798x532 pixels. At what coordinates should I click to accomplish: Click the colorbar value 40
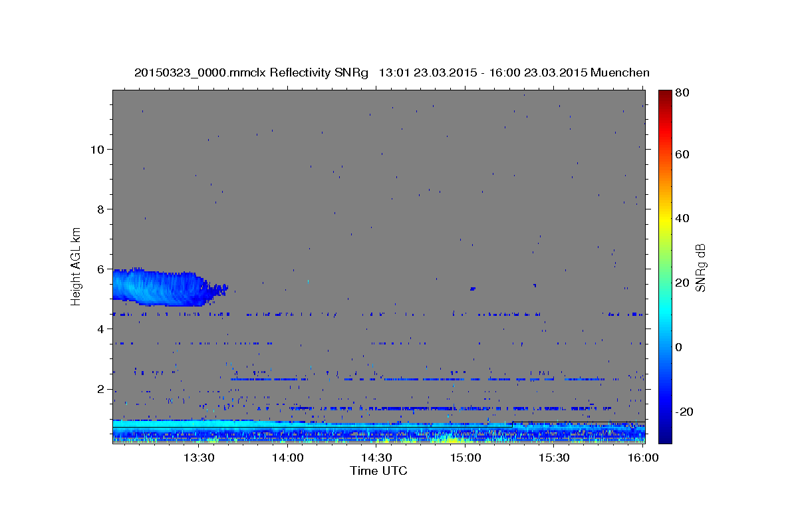(x=683, y=218)
